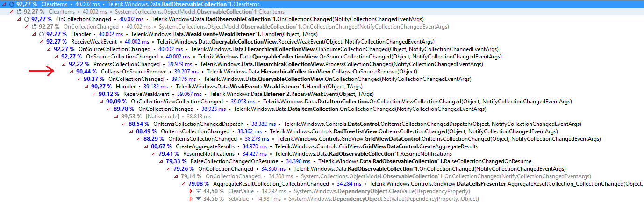This screenshot has height=204, width=644.
Task: Collapse the 89,53 % [Native code] node
Action: coord(116,117)
